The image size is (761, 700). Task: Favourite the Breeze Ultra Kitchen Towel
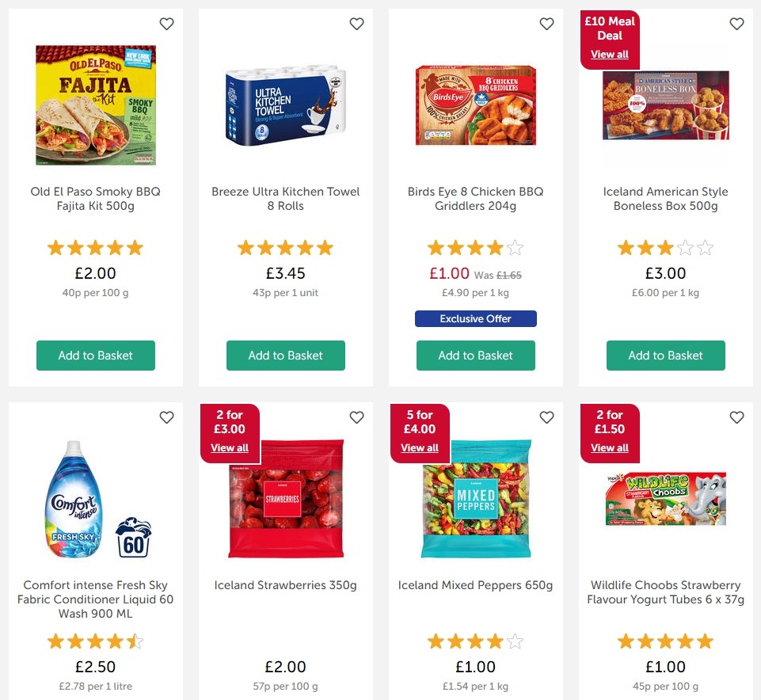tap(356, 24)
